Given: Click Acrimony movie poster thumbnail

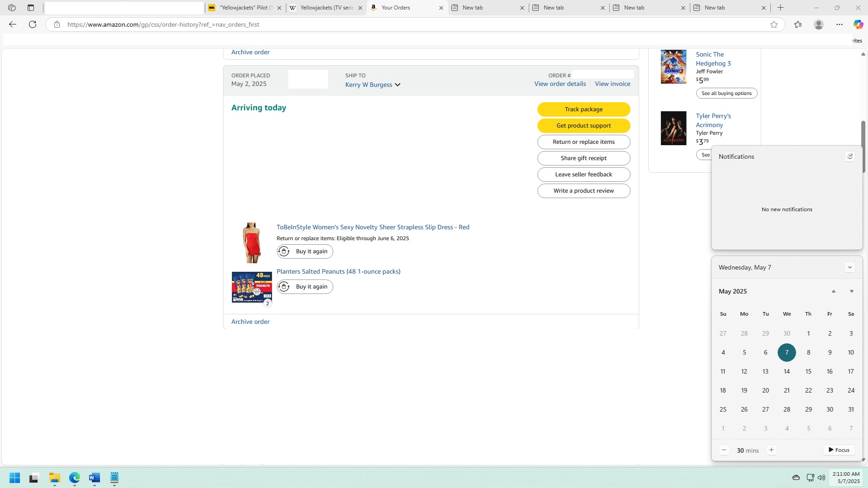Looking at the screenshot, I should pyautogui.click(x=674, y=128).
